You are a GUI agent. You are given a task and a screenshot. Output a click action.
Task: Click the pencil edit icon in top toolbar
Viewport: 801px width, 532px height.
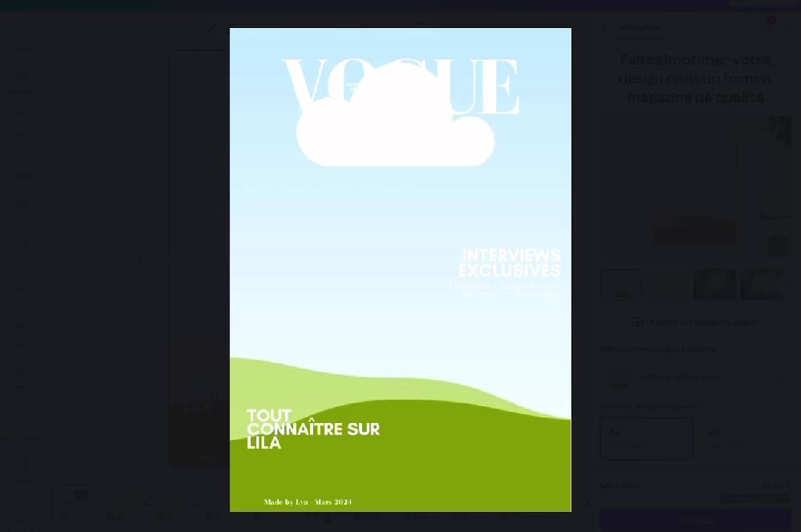(x=211, y=28)
